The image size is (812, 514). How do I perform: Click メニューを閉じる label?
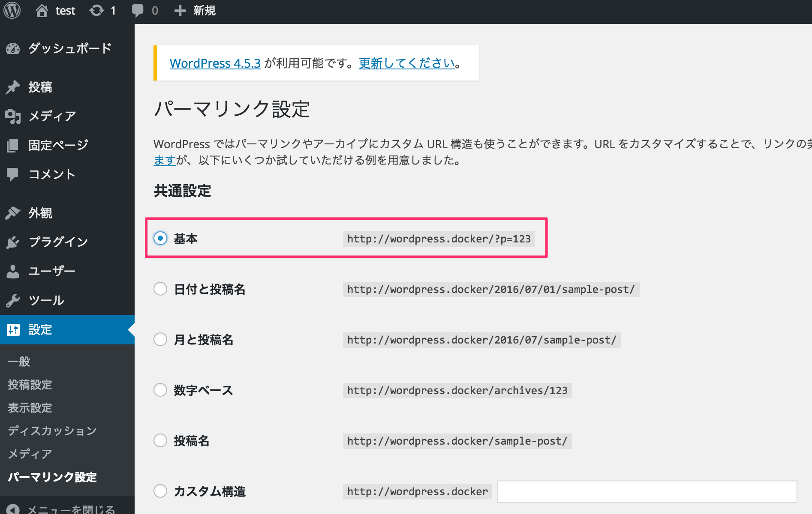pos(71,509)
